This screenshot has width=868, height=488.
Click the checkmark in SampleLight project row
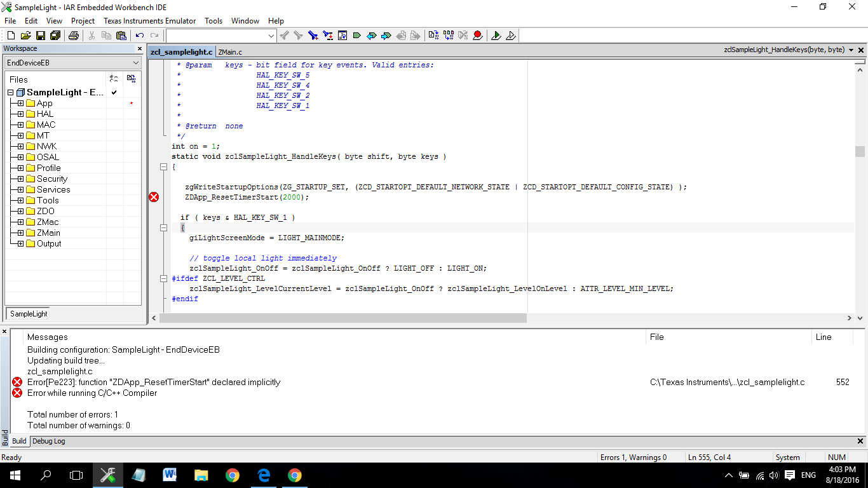click(x=114, y=93)
